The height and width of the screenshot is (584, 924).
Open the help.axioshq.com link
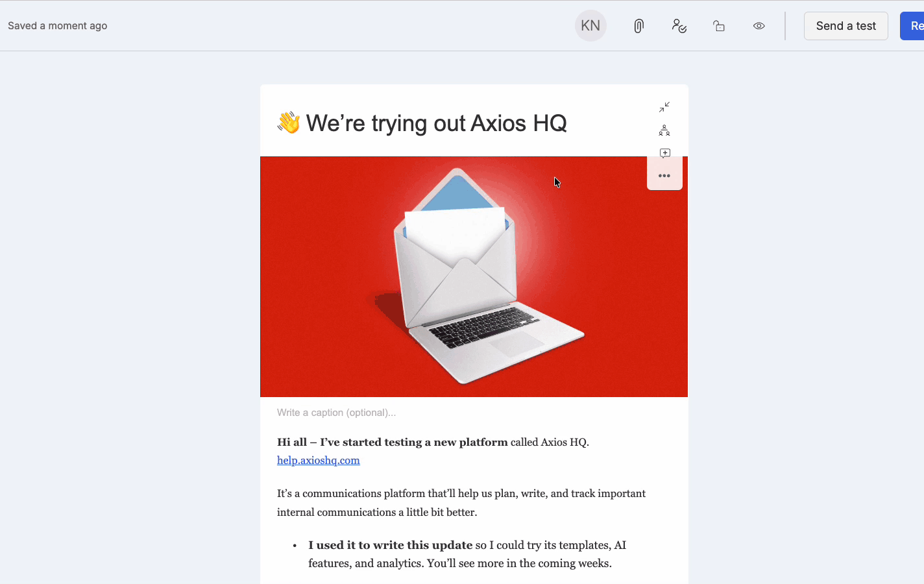(x=319, y=460)
